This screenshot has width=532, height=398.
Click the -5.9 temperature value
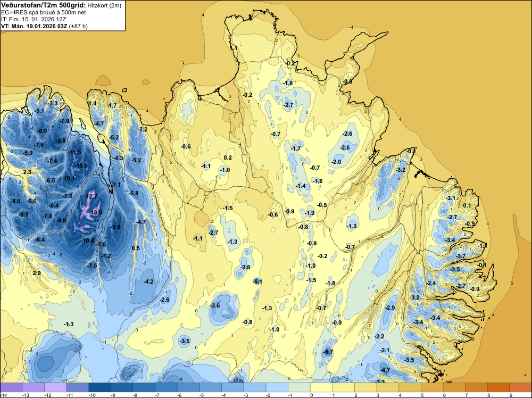[x=28, y=153]
